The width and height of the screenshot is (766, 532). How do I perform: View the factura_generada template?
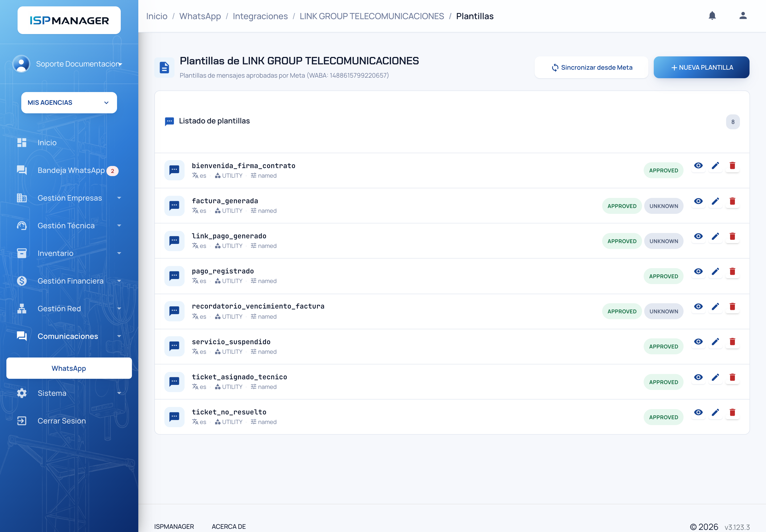point(698,201)
